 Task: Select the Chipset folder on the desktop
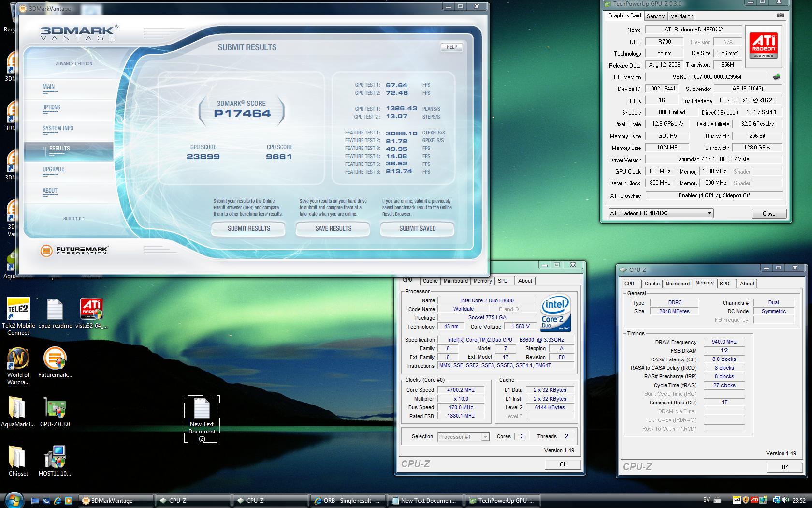coord(18,462)
